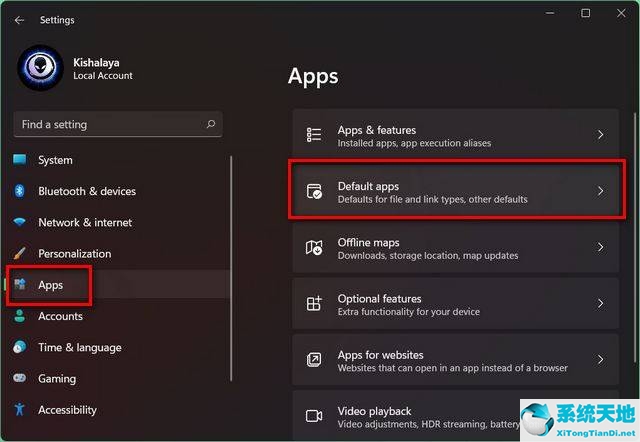This screenshot has width=640, height=442.
Task: Click the Network & internet Wi-Fi icon
Action: (x=20, y=222)
